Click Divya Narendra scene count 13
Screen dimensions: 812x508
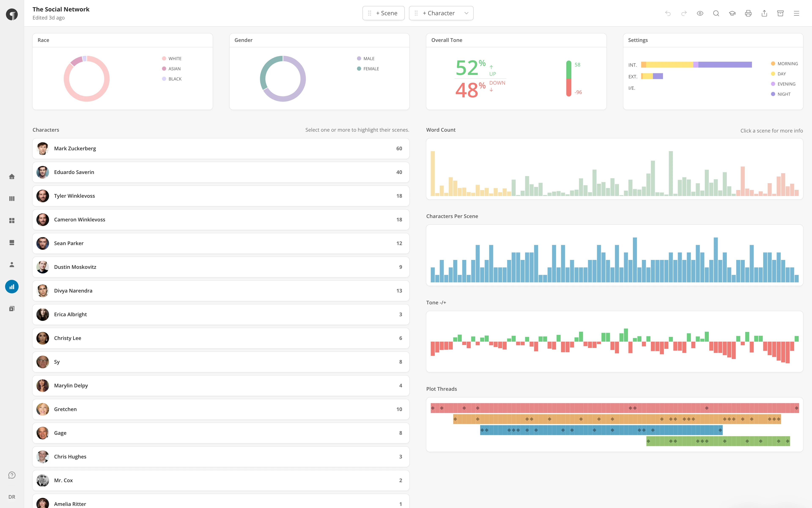399,291
